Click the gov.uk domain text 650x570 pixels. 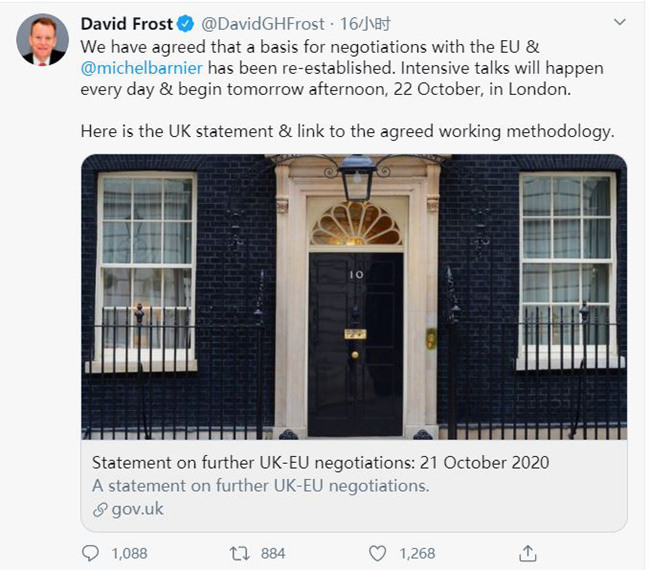(x=138, y=509)
